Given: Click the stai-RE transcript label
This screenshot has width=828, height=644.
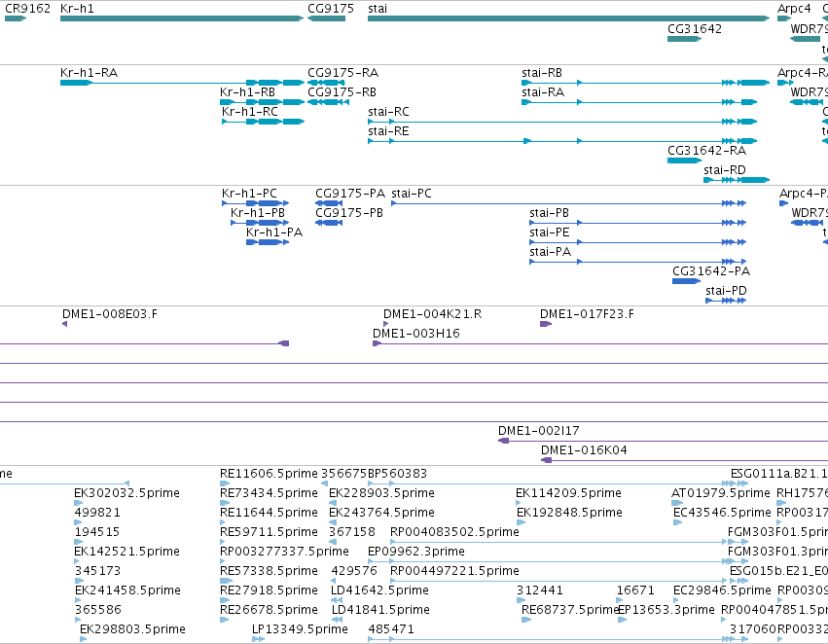Looking at the screenshot, I should (388, 131).
